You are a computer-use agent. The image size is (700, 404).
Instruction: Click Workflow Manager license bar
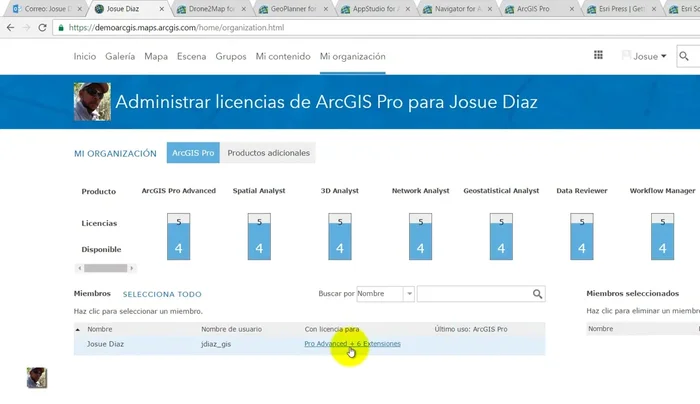click(x=662, y=237)
